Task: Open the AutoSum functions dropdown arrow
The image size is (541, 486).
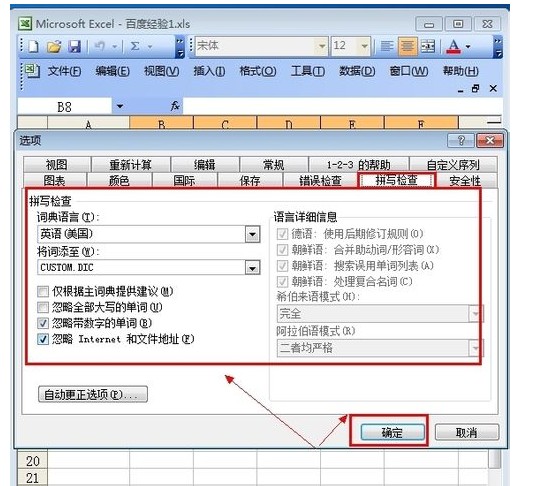Action: 150,46
